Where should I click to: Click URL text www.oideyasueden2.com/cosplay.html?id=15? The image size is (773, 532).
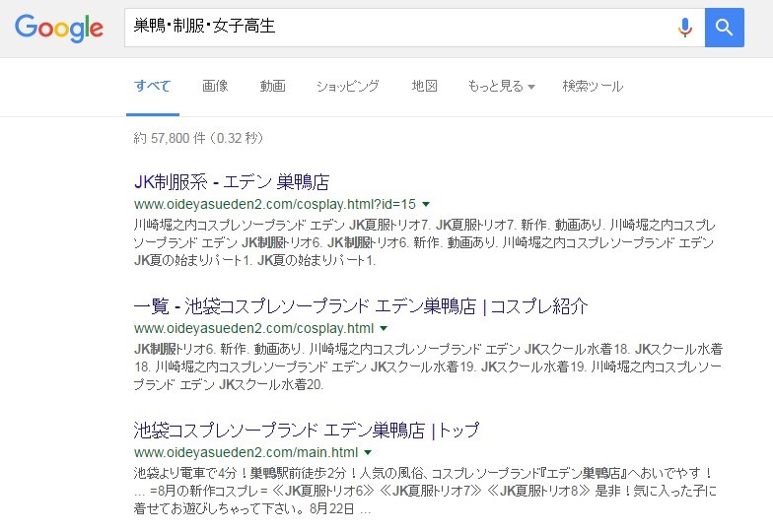(274, 204)
